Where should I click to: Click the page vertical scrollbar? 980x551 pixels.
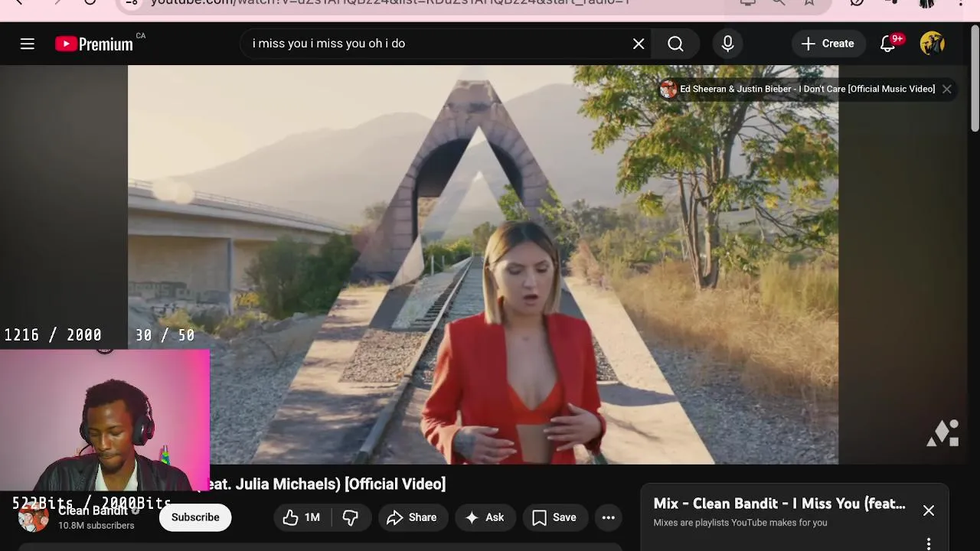point(975,77)
